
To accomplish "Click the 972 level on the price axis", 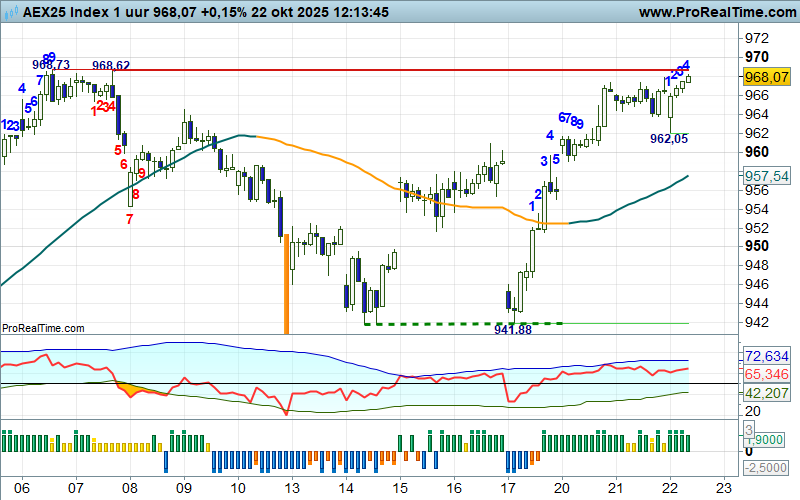I will (757, 38).
